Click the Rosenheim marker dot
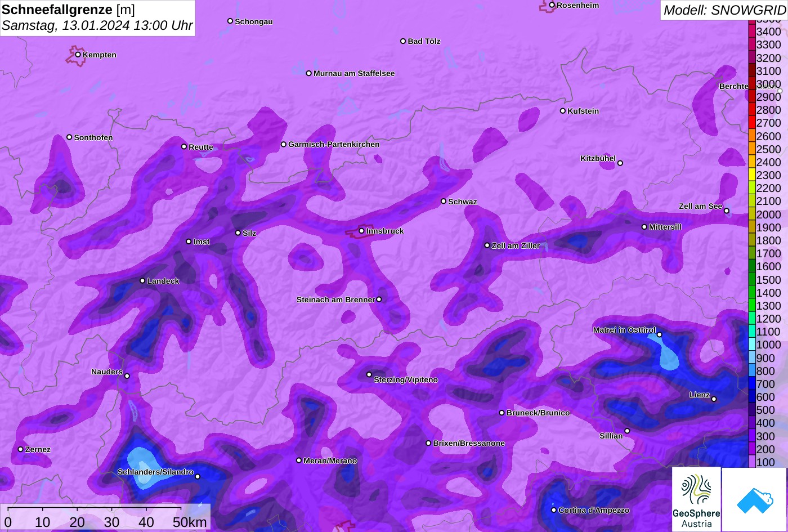The width and height of the screenshot is (788, 532). click(552, 5)
